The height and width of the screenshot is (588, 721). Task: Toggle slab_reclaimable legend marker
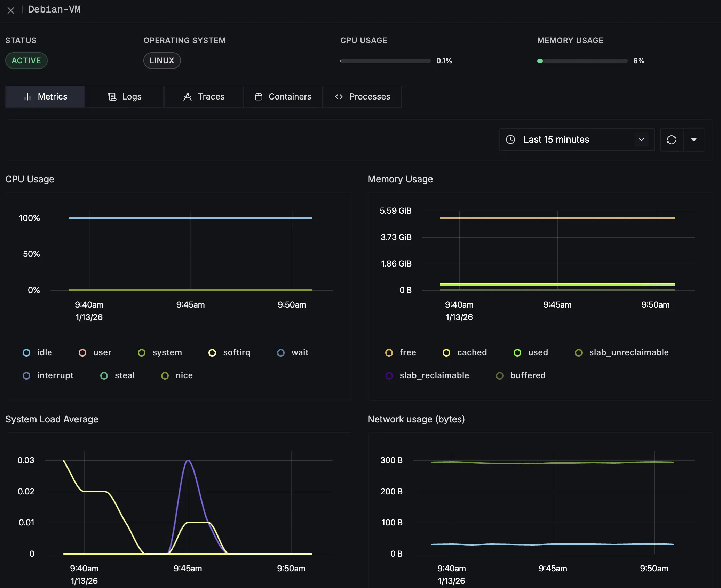[389, 376]
